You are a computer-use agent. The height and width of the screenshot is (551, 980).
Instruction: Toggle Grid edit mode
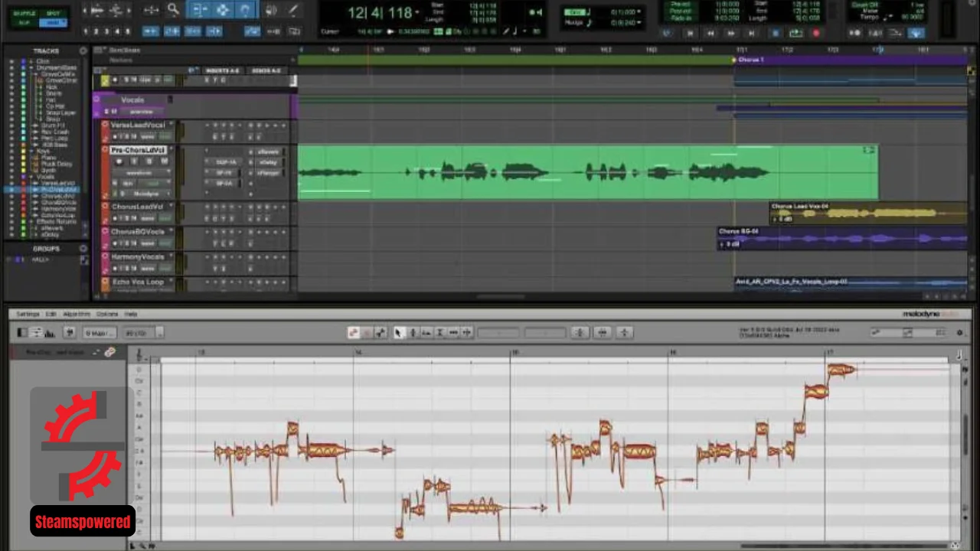[53, 23]
